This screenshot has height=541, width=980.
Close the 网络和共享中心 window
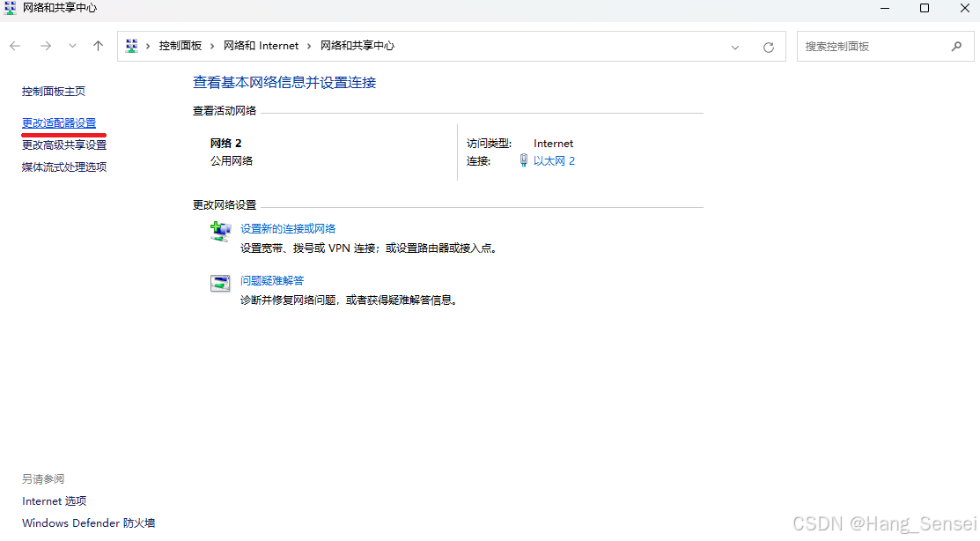[964, 8]
